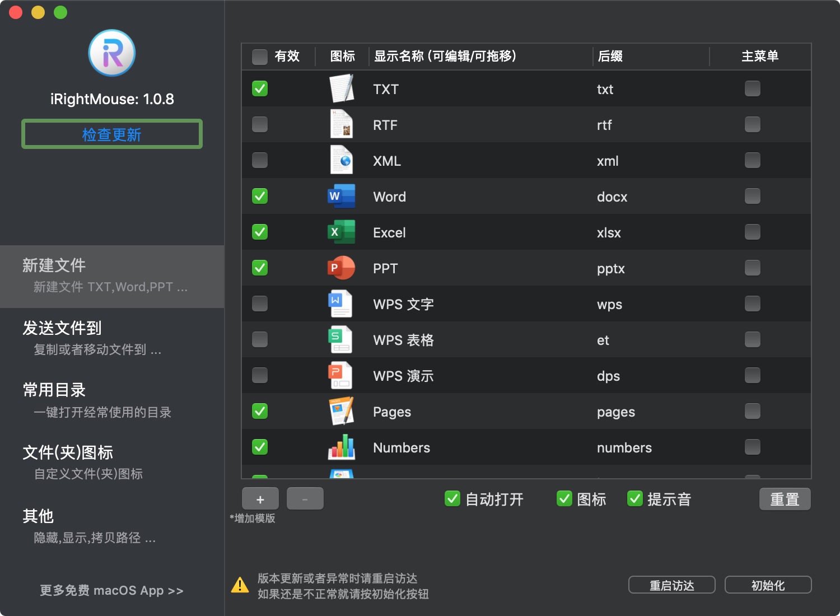Select the Word display name cell

pyautogui.click(x=390, y=197)
